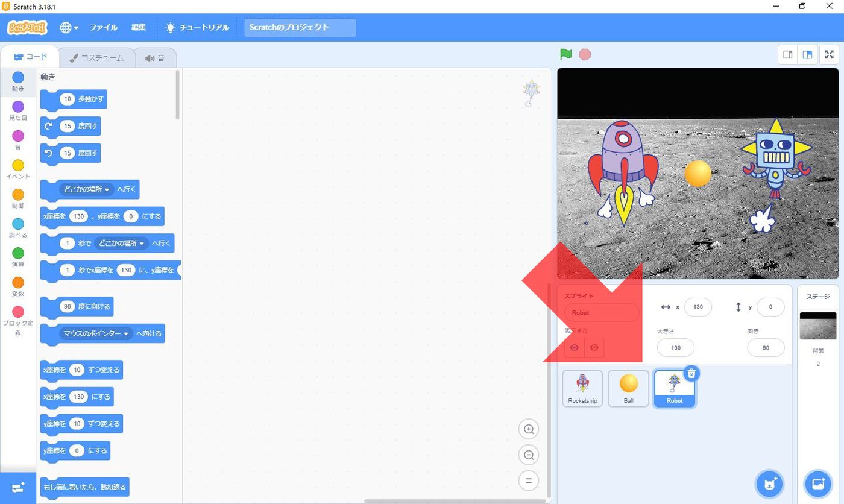Select the stage backdrop thumbnail
Image resolution: width=844 pixels, height=504 pixels.
818,326
